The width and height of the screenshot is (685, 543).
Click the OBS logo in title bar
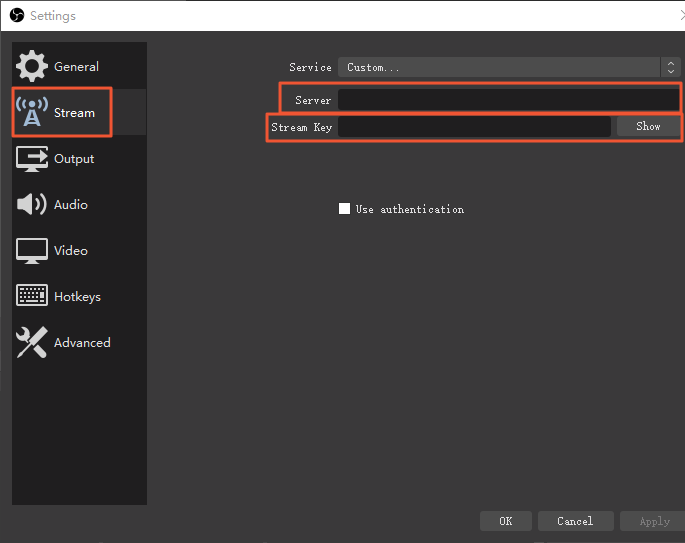pos(17,16)
